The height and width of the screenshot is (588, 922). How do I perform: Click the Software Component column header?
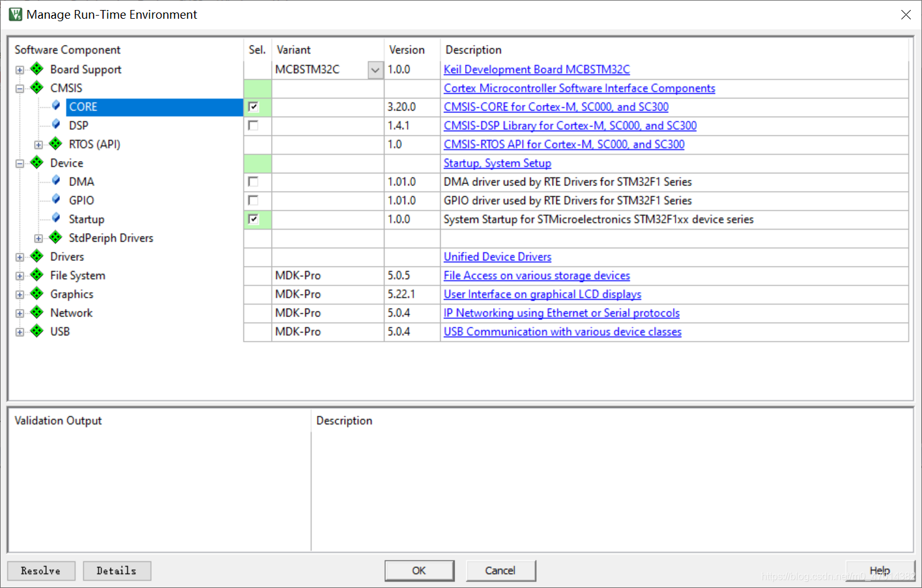pos(67,50)
